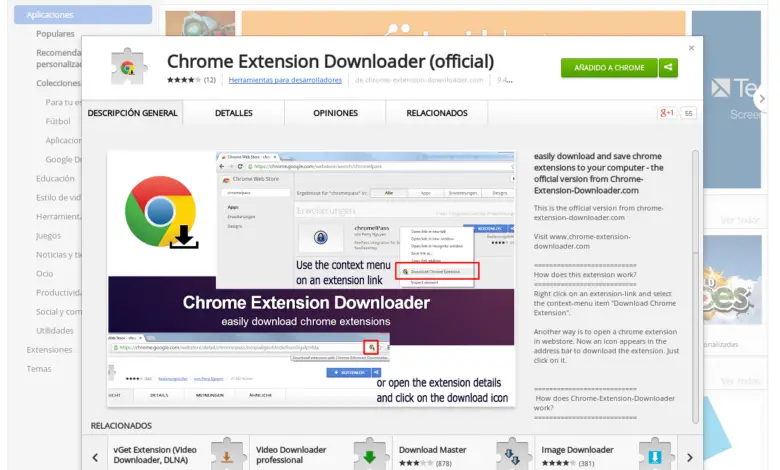Image resolution: width=780 pixels, height=470 pixels.
Task: Switch to the Relacionados tab
Action: coord(437,113)
